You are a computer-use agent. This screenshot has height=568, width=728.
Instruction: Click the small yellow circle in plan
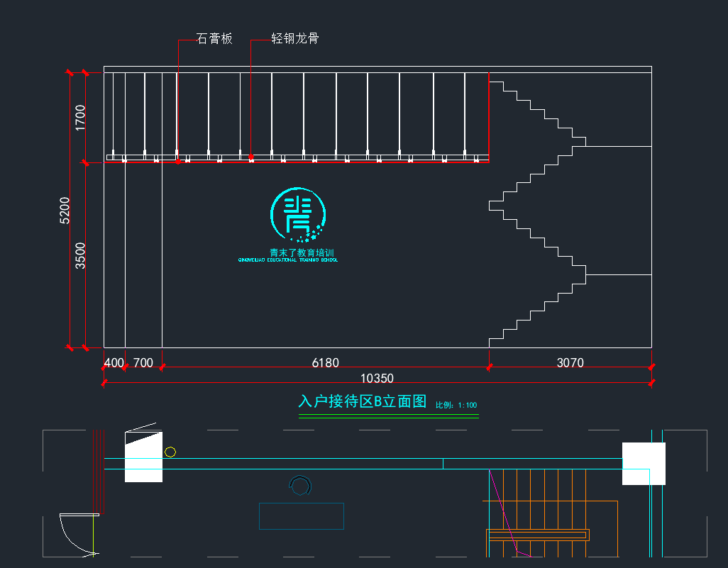tap(170, 452)
